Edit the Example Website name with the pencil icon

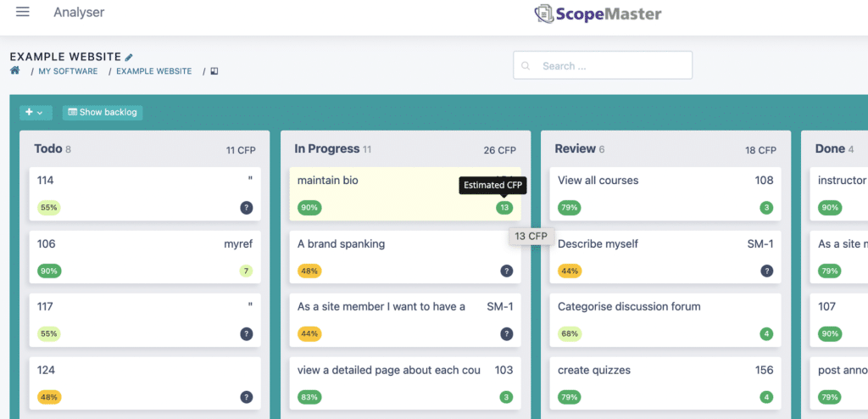click(x=129, y=57)
